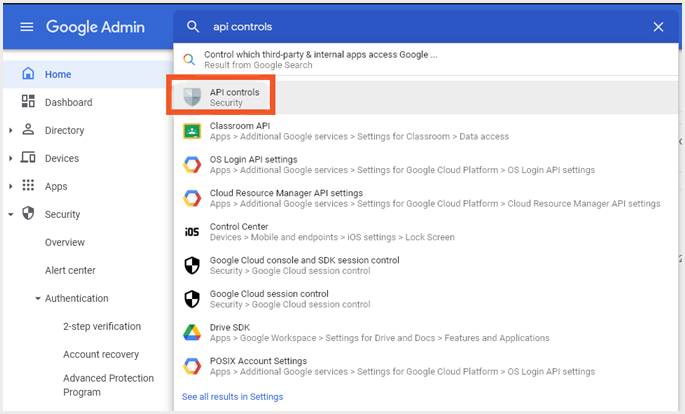The image size is (685, 414).
Task: Click the Directory person icon
Action: [x=28, y=129]
